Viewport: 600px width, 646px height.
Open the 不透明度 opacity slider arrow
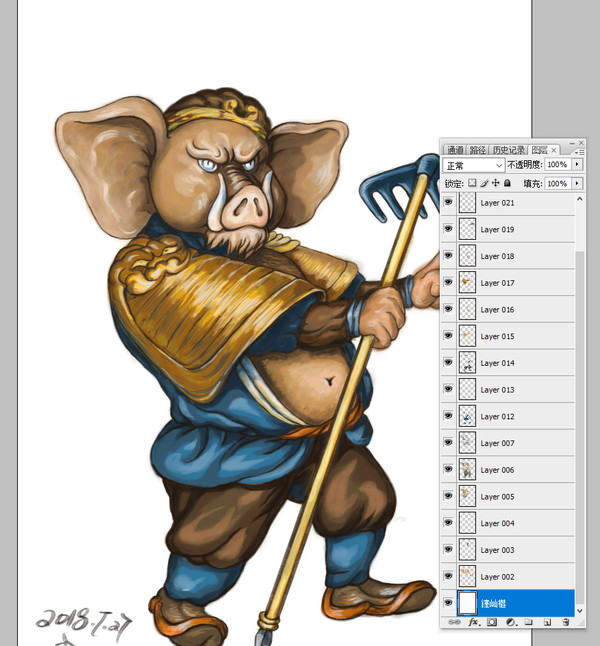point(577,164)
